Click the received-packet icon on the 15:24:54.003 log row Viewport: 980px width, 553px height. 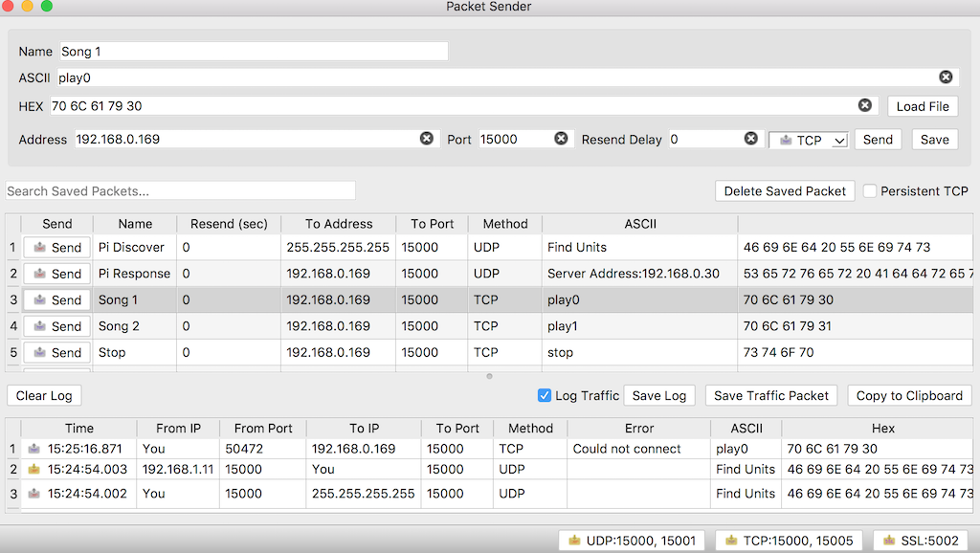[34, 469]
